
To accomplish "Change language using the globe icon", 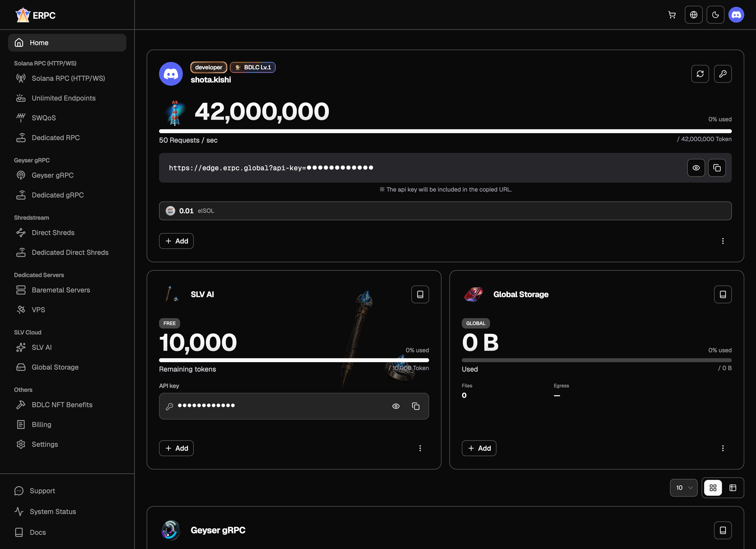I will [694, 14].
